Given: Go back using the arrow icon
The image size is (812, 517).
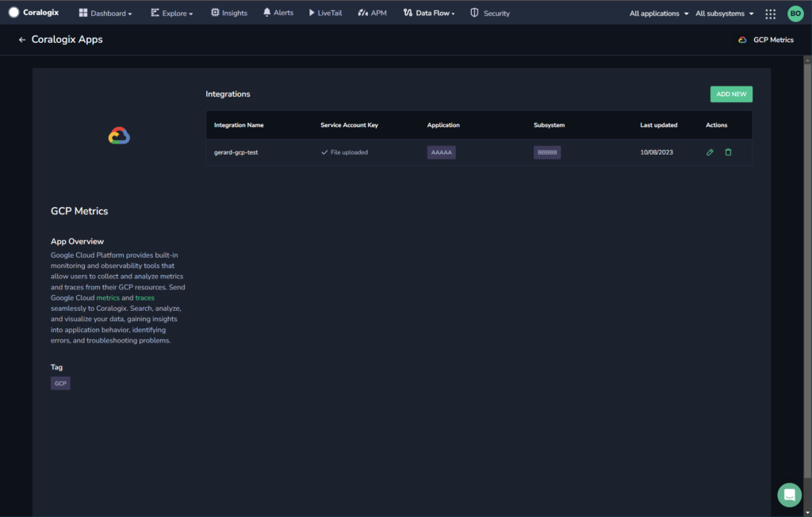Looking at the screenshot, I should pyautogui.click(x=21, y=40).
